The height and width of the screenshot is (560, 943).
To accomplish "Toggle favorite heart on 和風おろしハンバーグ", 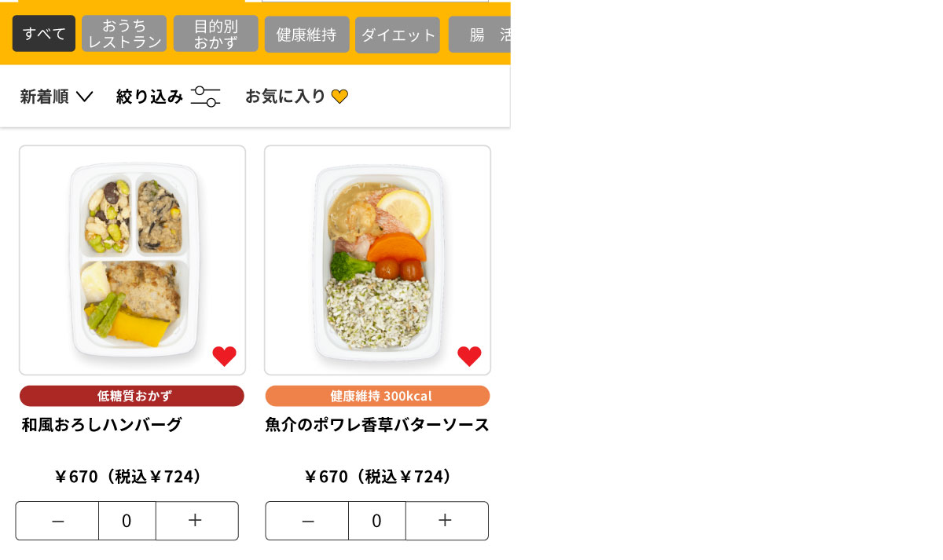I will coord(224,357).
